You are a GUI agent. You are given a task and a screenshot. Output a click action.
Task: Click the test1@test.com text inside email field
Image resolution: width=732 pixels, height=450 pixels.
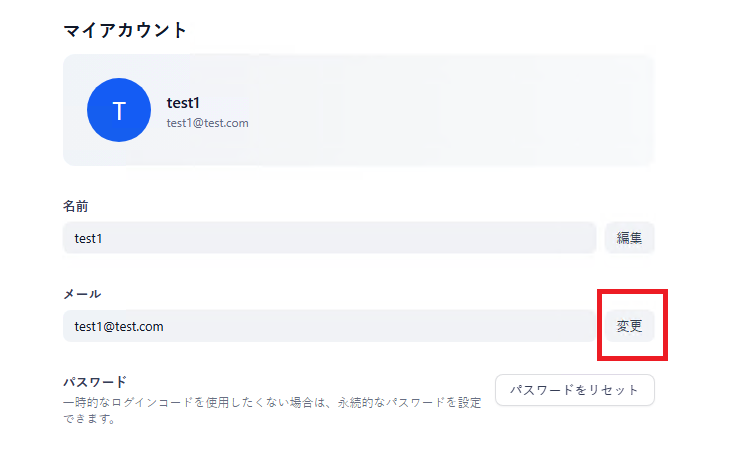pos(119,326)
